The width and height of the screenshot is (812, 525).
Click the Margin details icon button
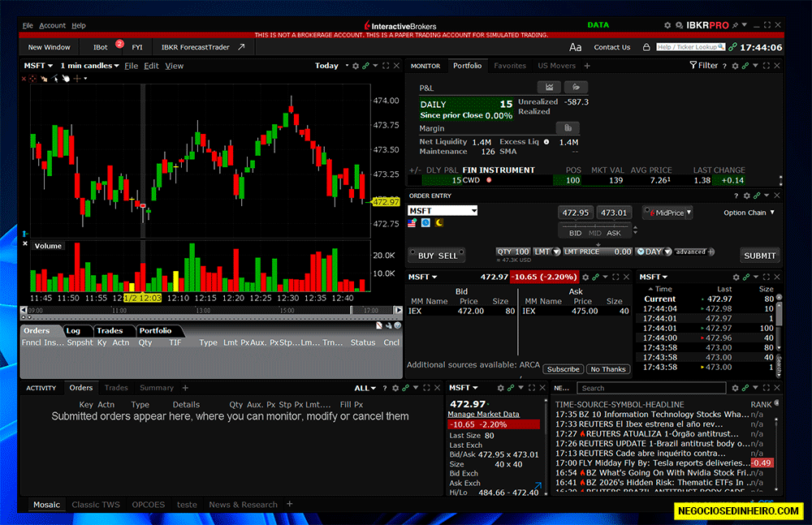click(568, 128)
